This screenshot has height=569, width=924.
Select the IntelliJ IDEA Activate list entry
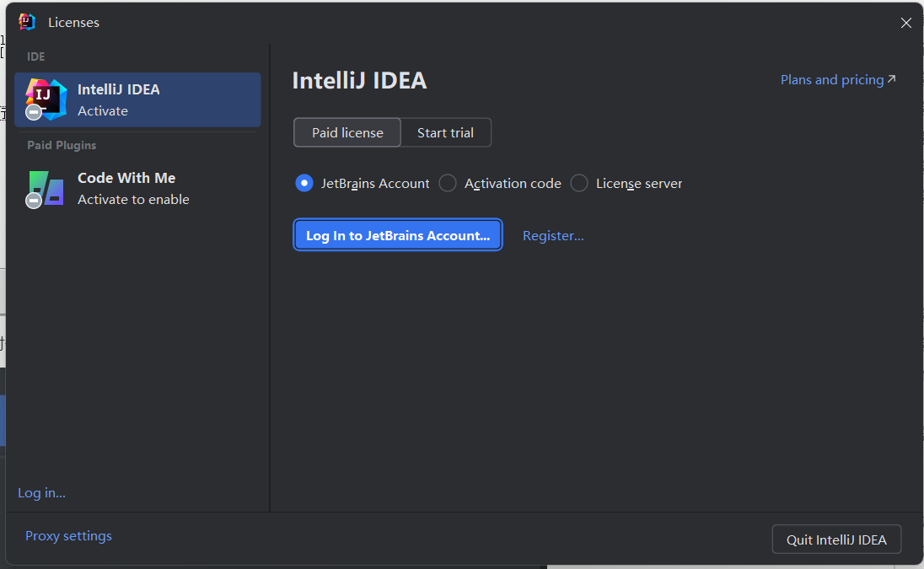tap(137, 99)
